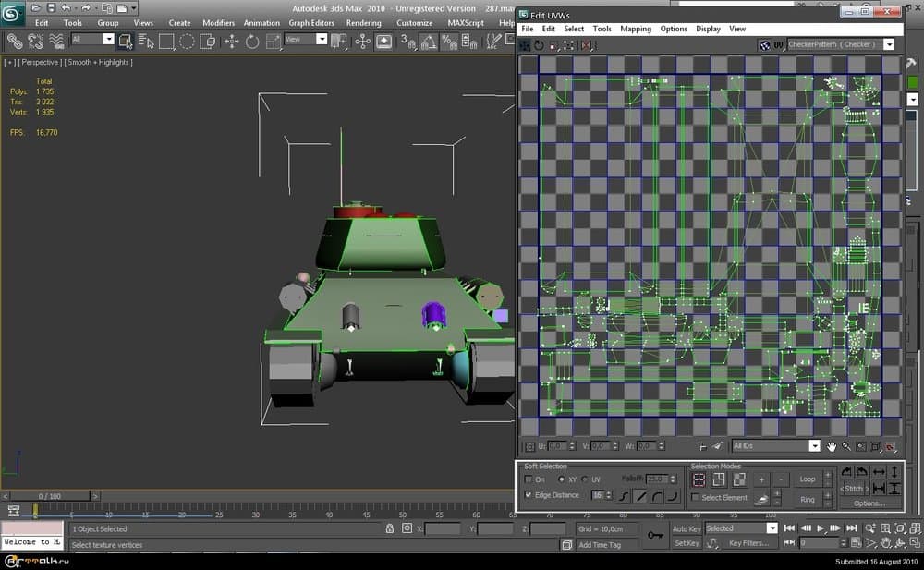Open the Modifiers menu
The height and width of the screenshot is (570, 924).
pos(218,23)
